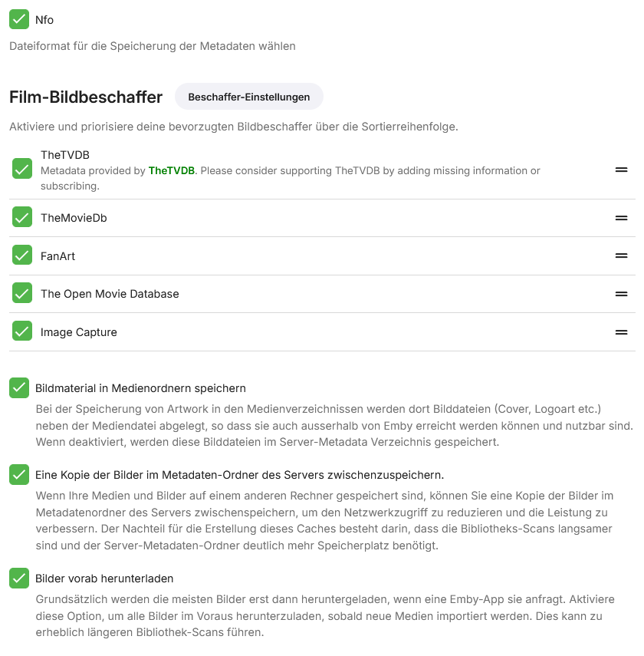This screenshot has height=656, width=644.
Task: Uncheck the Nfo metadata format checkbox
Action: [19, 19]
